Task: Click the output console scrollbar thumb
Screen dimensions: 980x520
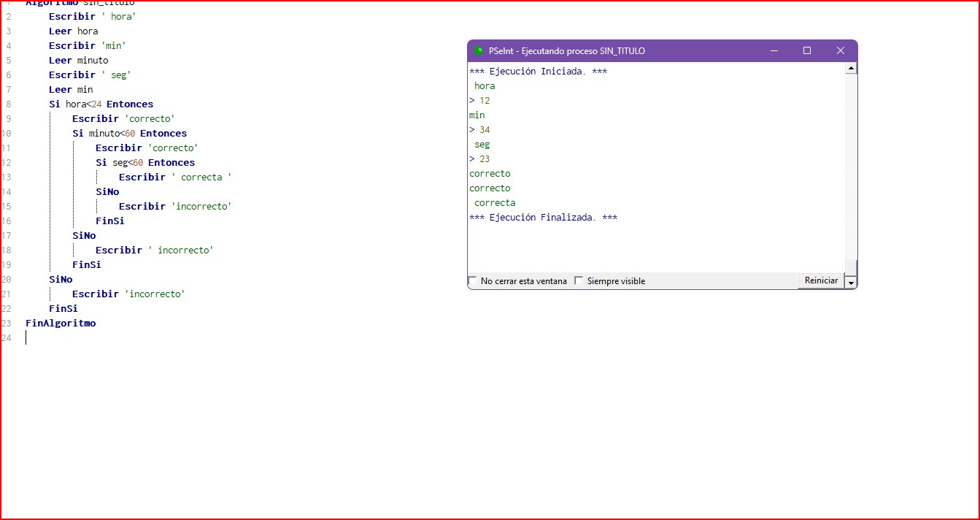Action: pos(851,267)
